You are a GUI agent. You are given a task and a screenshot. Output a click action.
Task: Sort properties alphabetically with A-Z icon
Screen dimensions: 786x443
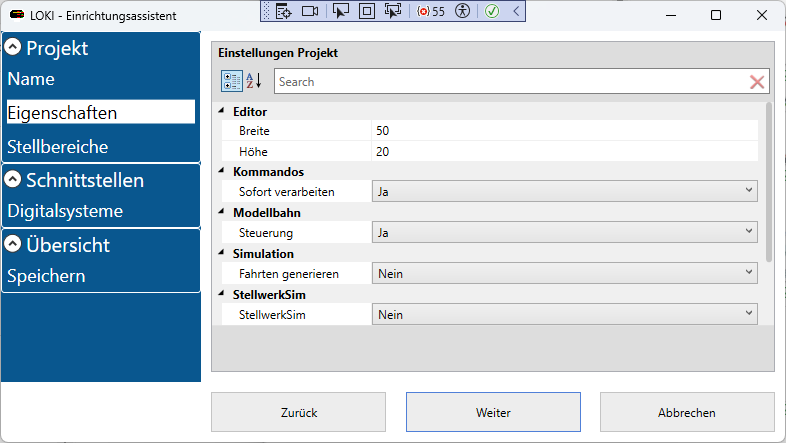(x=254, y=82)
